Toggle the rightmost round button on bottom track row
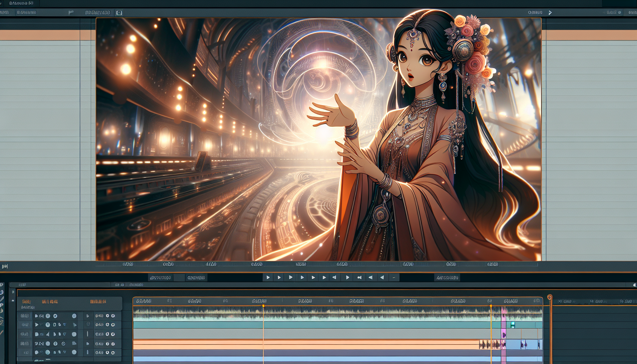This screenshot has width=637, height=364. pos(113,353)
